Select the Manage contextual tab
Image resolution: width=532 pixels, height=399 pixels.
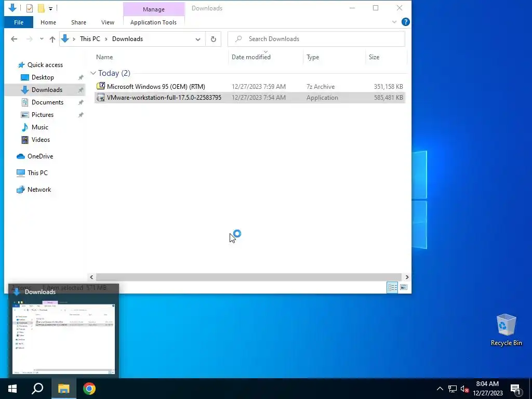[x=154, y=9]
